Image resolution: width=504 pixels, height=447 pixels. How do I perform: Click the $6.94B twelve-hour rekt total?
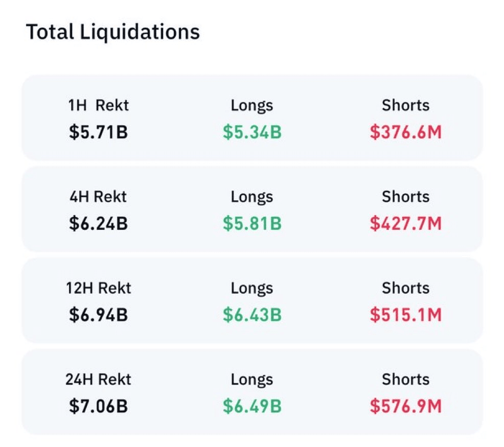98,315
